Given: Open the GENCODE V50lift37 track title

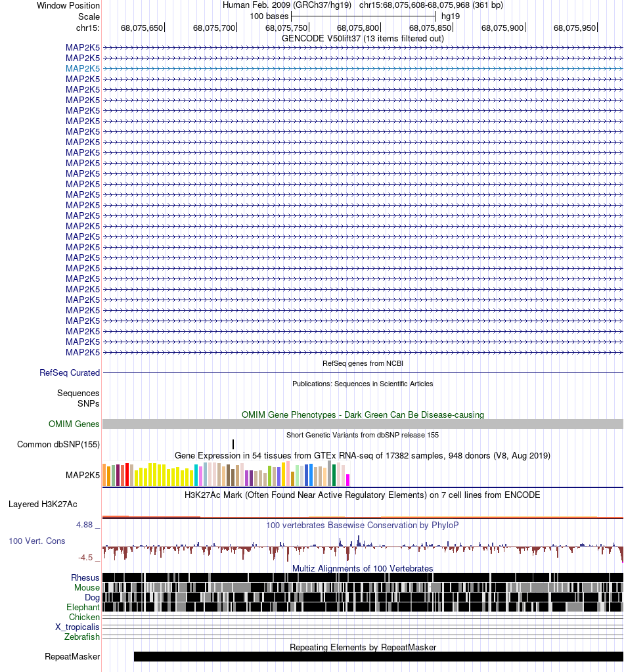Looking at the screenshot, I should (x=363, y=38).
